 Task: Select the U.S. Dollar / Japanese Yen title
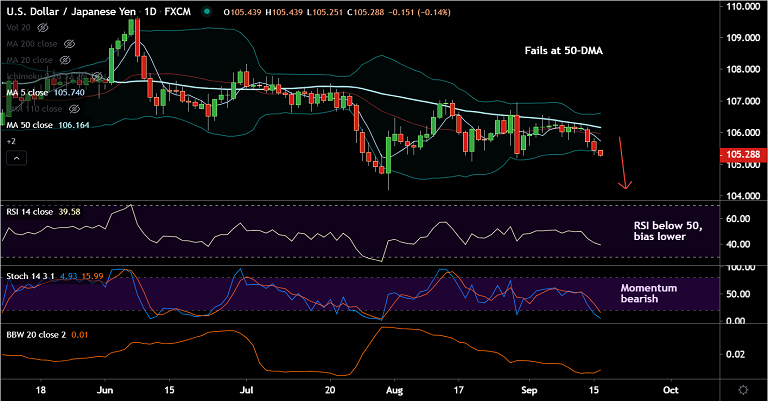click(x=71, y=12)
